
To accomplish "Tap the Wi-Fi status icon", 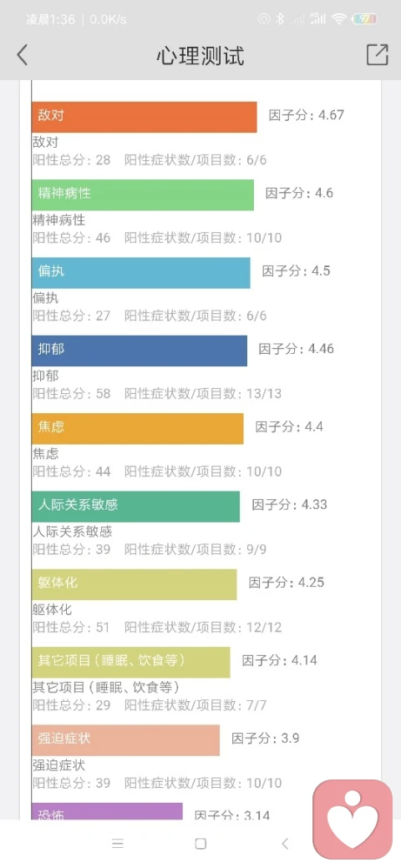I will (338, 19).
